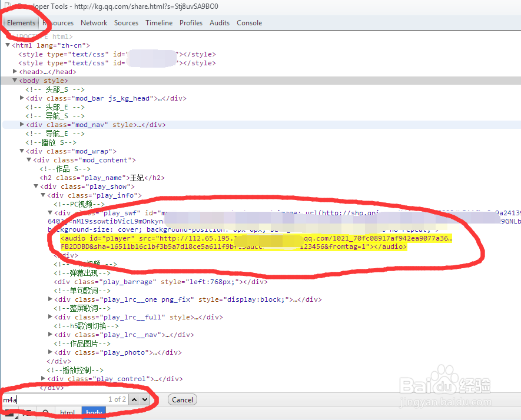Collapse the play_swf div

click(50, 213)
